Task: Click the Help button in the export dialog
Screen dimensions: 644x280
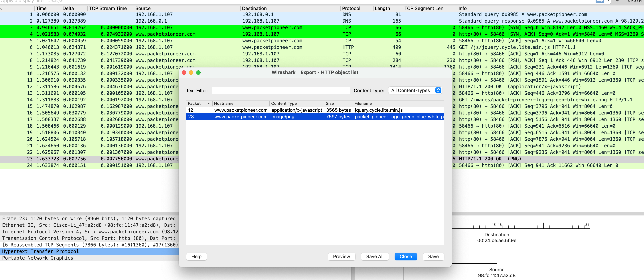Action: (196, 256)
